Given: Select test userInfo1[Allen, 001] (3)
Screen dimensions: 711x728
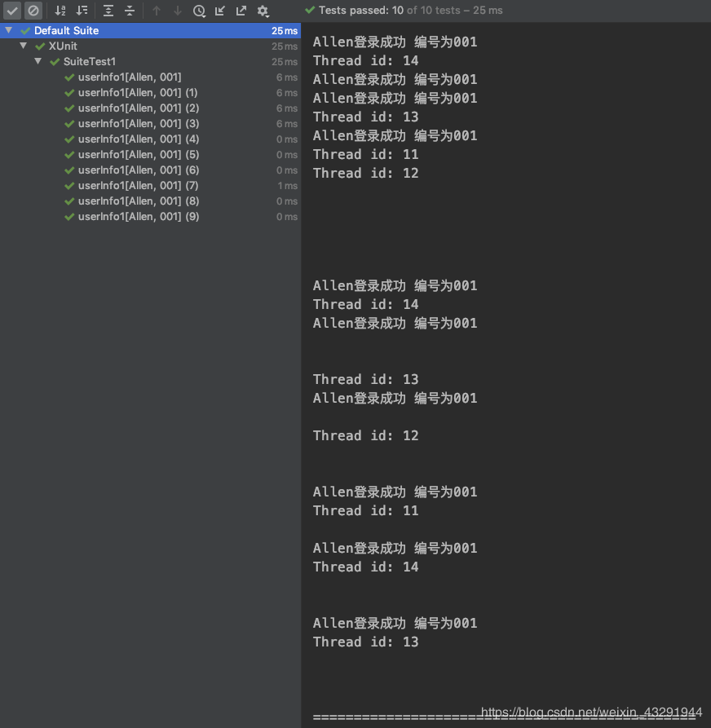Looking at the screenshot, I should (151, 123).
